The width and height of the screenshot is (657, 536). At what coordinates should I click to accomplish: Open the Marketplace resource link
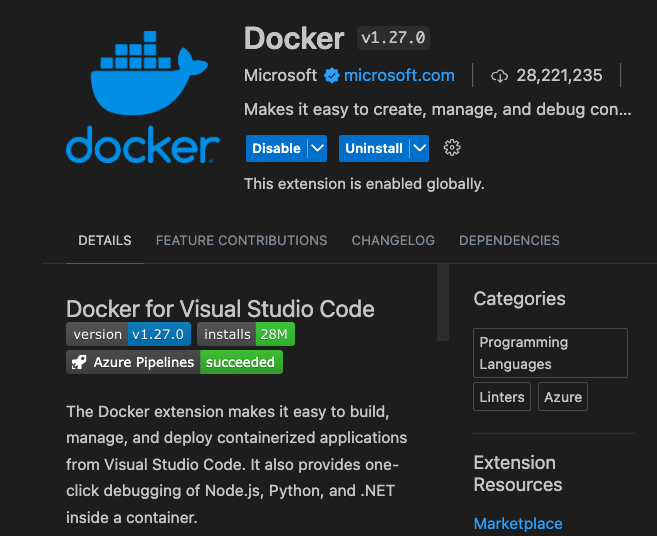click(518, 524)
